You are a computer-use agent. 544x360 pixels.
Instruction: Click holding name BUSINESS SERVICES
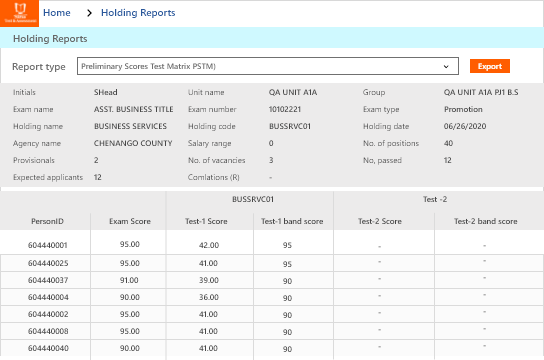coord(130,126)
